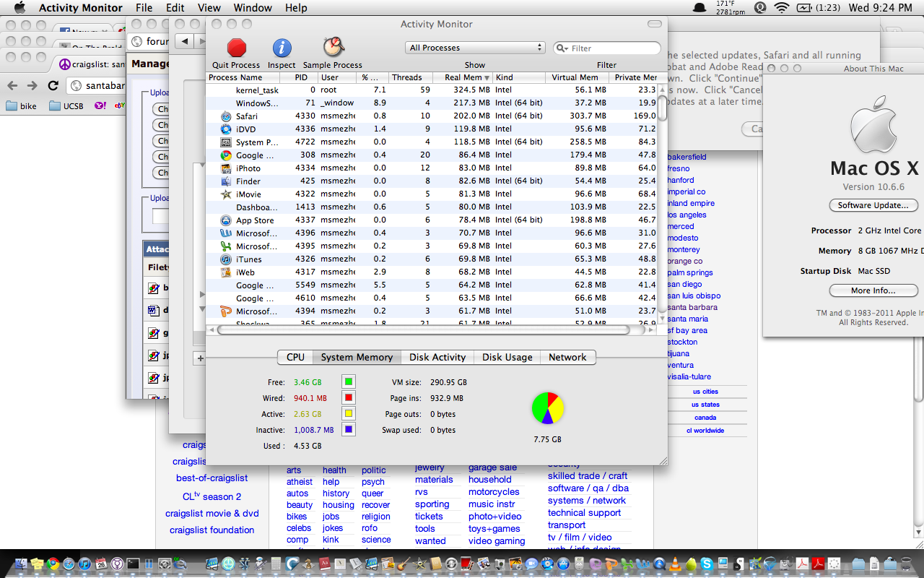Viewport: 924px width, 578px height.
Task: Select the Safari process row icon
Action: 226,116
